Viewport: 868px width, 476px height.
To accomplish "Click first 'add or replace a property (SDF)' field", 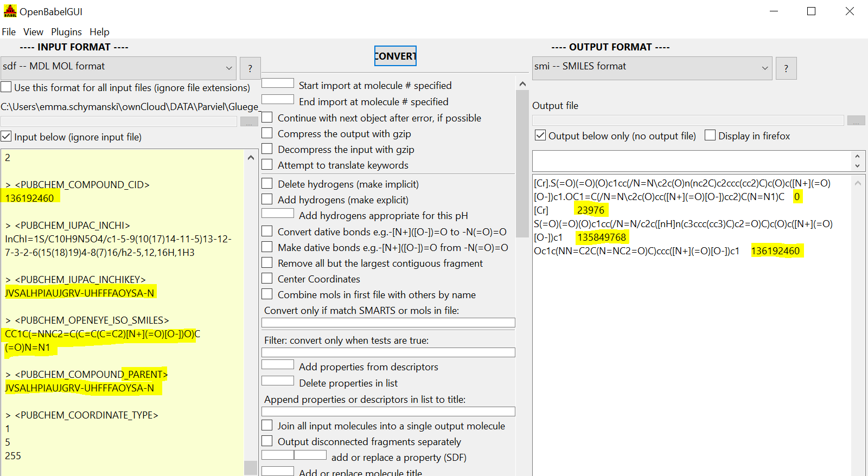I will coord(278,455).
